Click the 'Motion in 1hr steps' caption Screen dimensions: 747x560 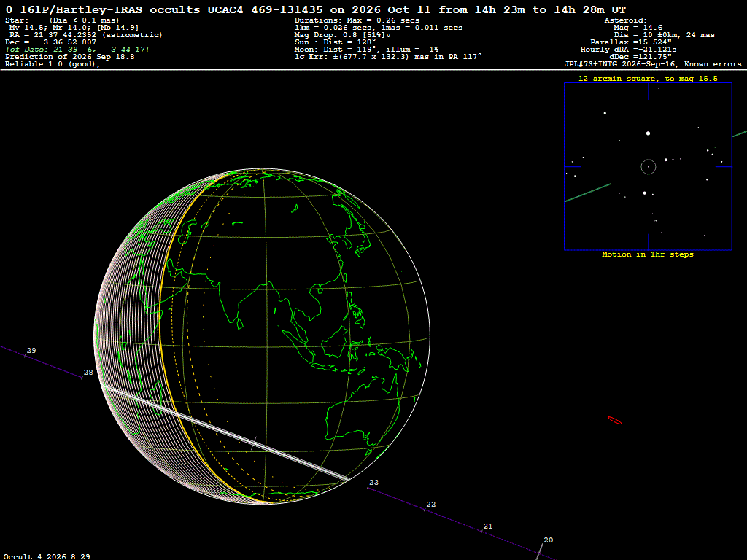point(648,254)
